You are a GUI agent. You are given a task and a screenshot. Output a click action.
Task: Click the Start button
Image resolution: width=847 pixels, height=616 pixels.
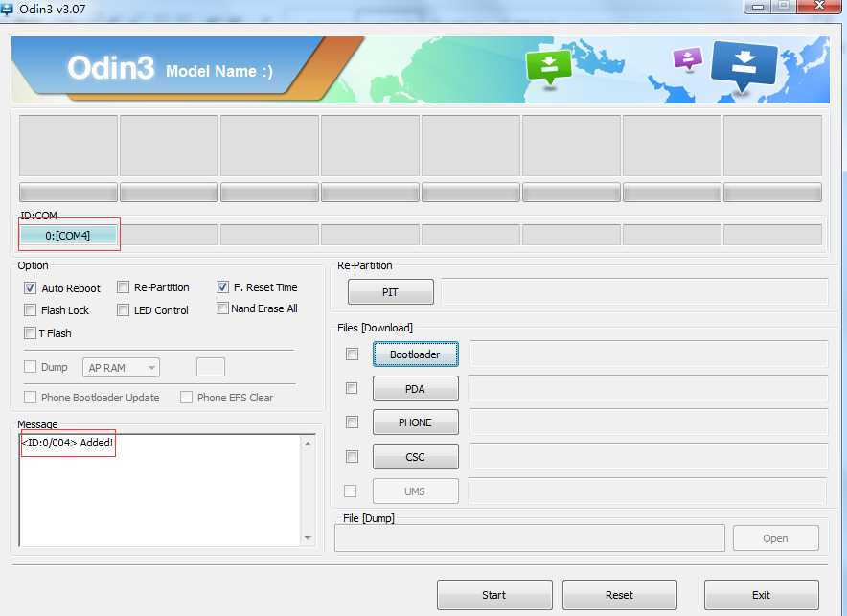point(494,595)
